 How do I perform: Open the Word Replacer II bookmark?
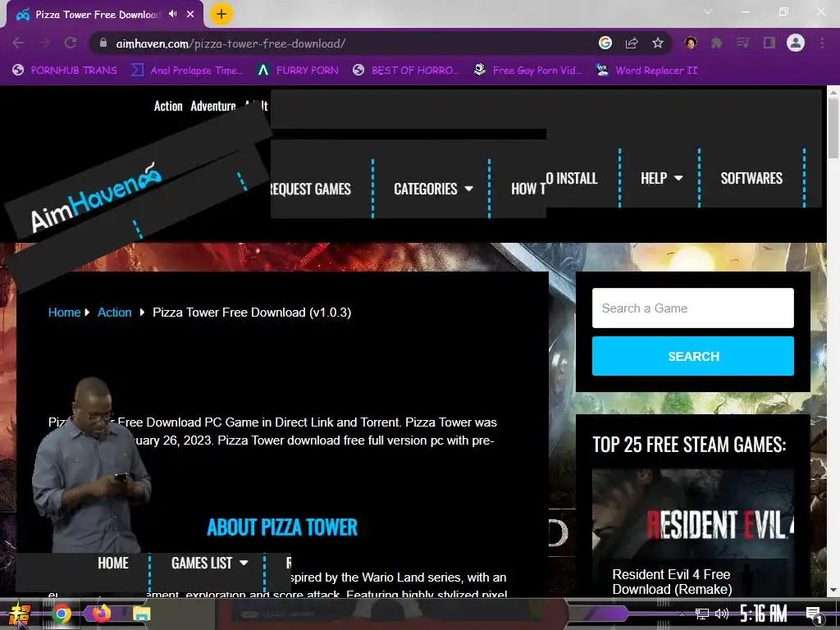pos(647,71)
